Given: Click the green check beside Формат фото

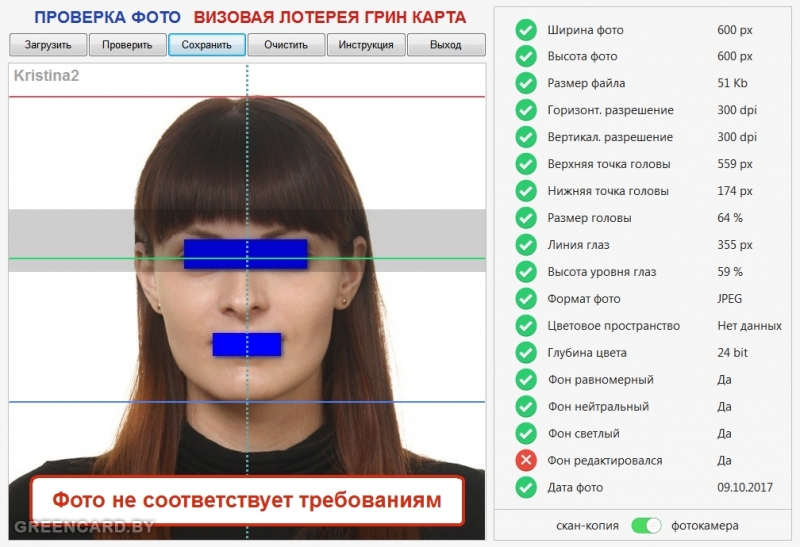Looking at the screenshot, I should pos(526,298).
